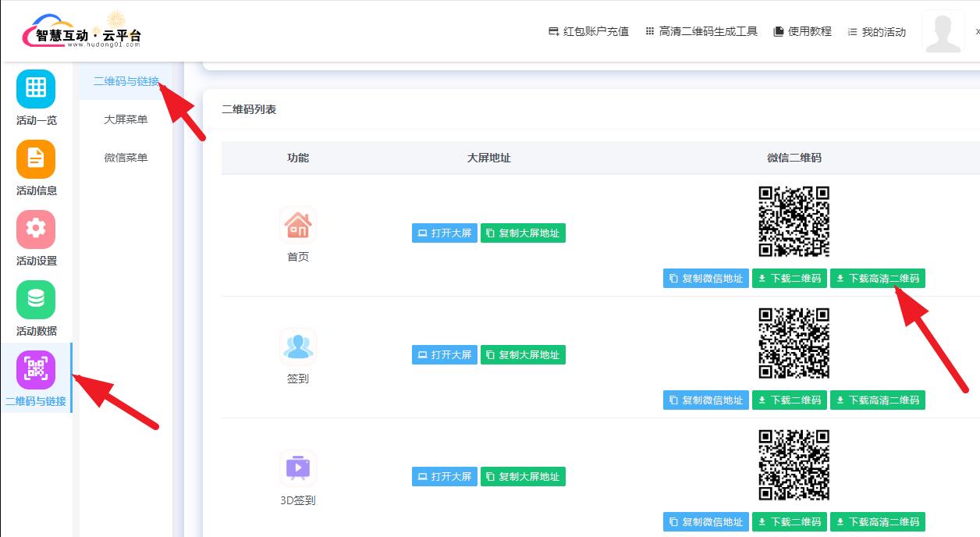Click 打开大屏 for the 首页 row
Screen dimensions: 980x537
pyautogui.click(x=445, y=233)
